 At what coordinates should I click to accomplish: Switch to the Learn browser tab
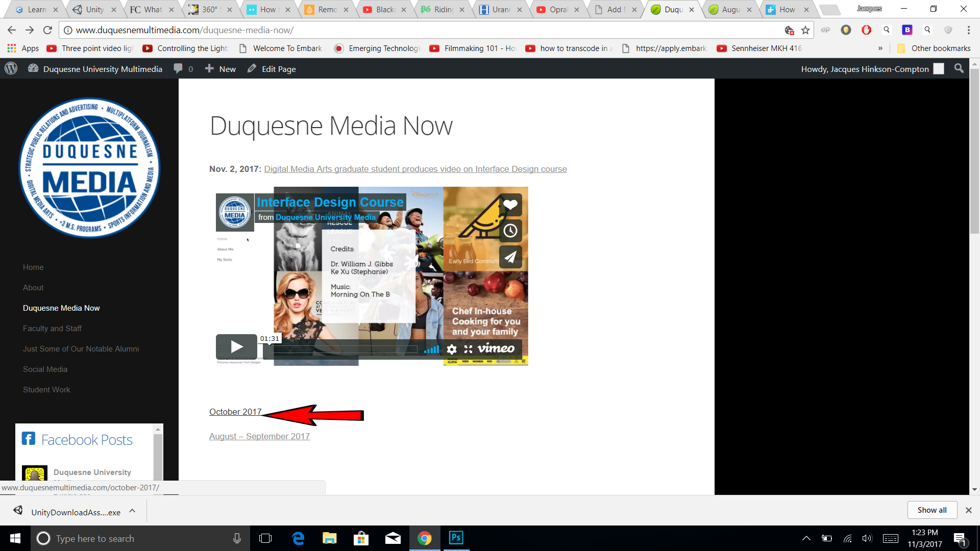tap(37, 9)
